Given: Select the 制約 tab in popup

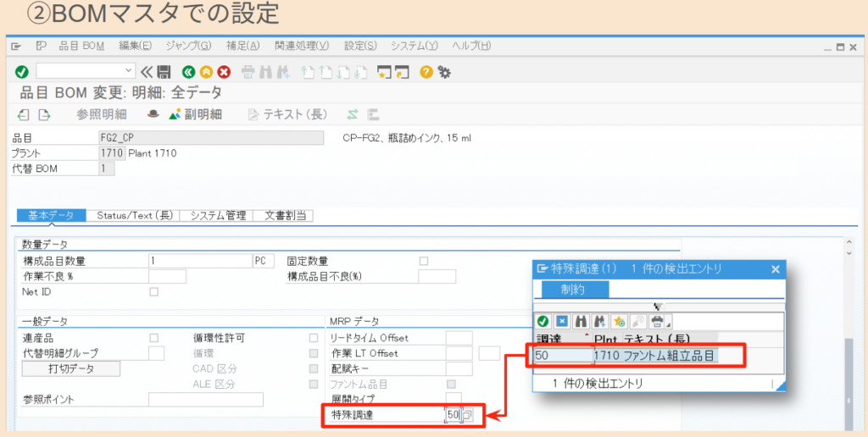Looking at the screenshot, I should point(575,290).
